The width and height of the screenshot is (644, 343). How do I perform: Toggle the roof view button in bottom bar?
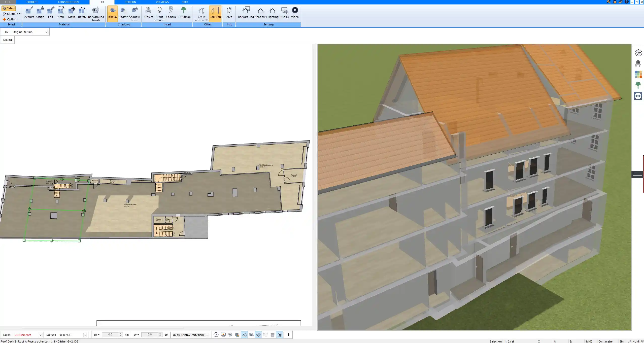pos(244,335)
